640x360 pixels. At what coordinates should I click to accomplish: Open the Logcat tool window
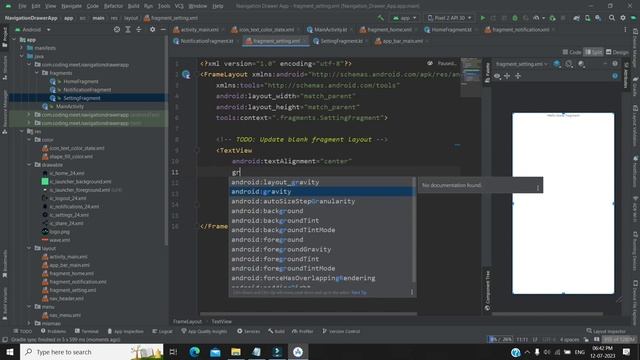pyautogui.click(x=162, y=331)
